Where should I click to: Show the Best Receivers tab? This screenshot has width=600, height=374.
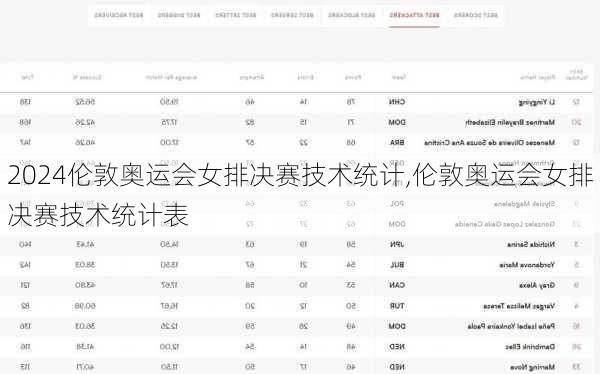(119, 15)
